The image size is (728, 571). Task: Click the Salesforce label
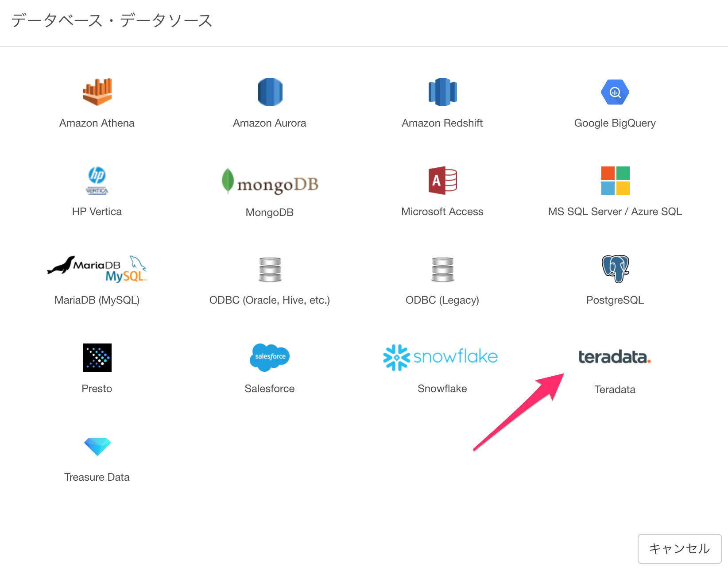(x=270, y=389)
